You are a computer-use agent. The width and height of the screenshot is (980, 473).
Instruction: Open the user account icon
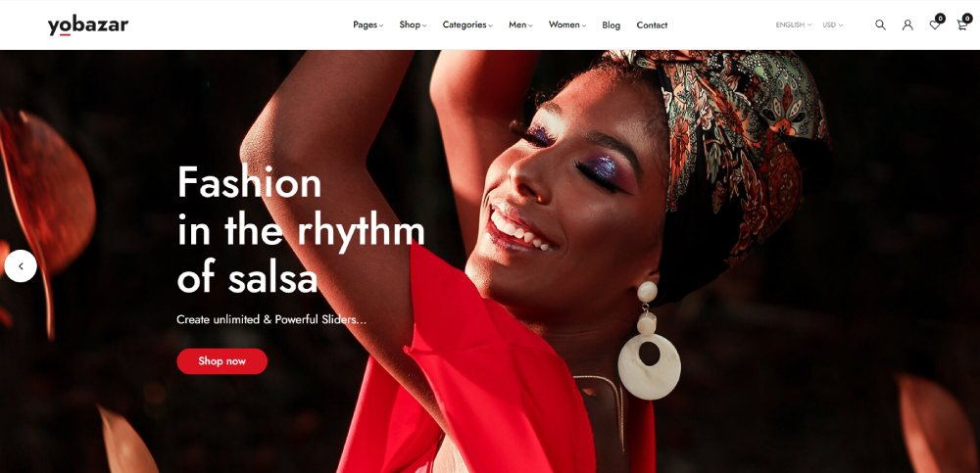point(907,25)
